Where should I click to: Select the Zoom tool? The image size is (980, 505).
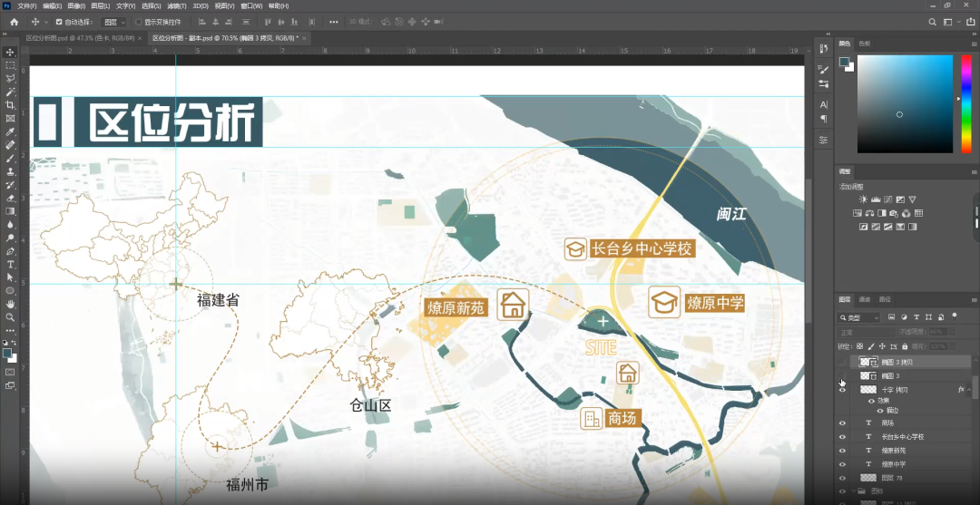10,317
